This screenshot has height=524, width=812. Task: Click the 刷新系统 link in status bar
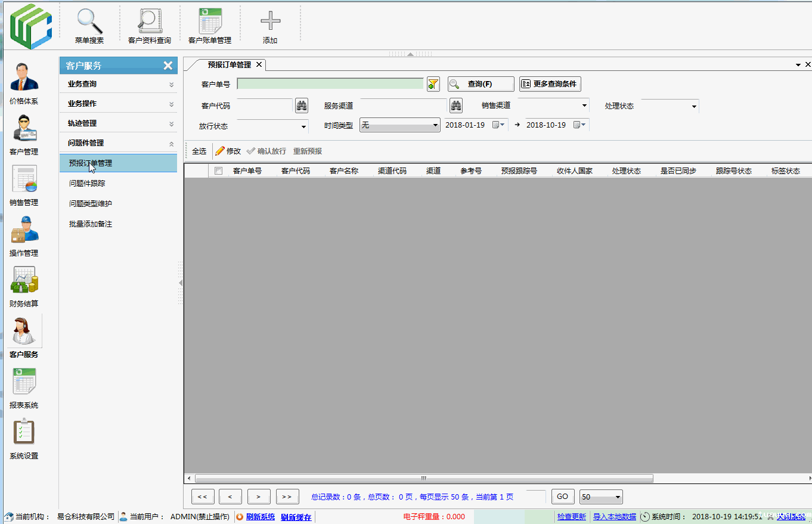pyautogui.click(x=261, y=517)
